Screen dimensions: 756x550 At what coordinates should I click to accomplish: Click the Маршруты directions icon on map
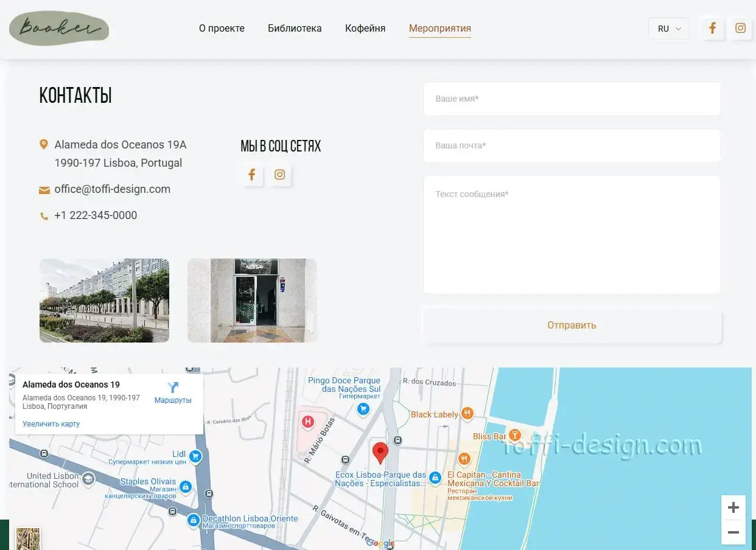pyautogui.click(x=173, y=388)
